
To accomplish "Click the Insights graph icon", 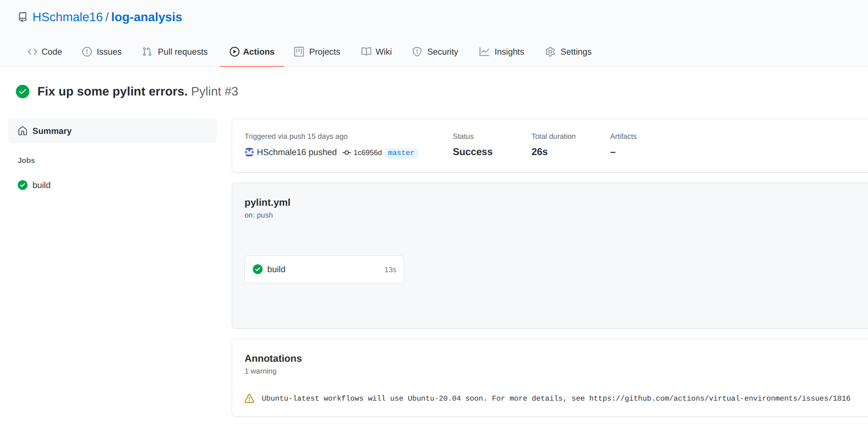I will pyautogui.click(x=484, y=52).
